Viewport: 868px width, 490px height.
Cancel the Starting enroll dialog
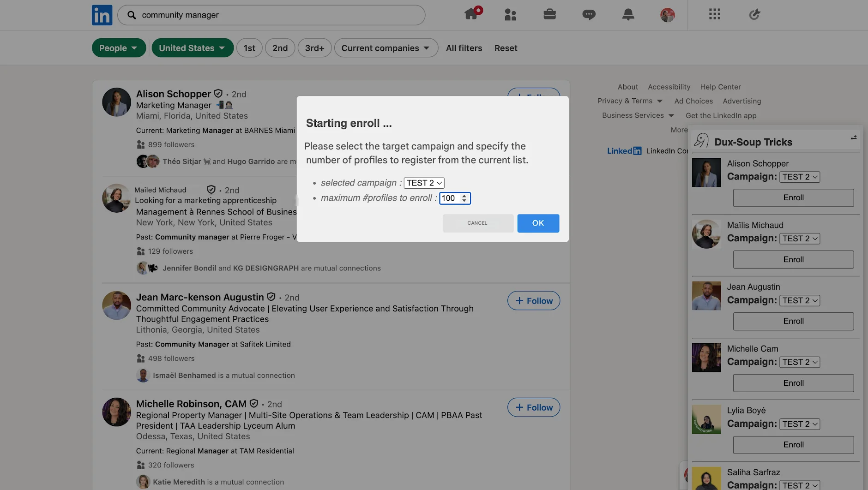point(478,223)
